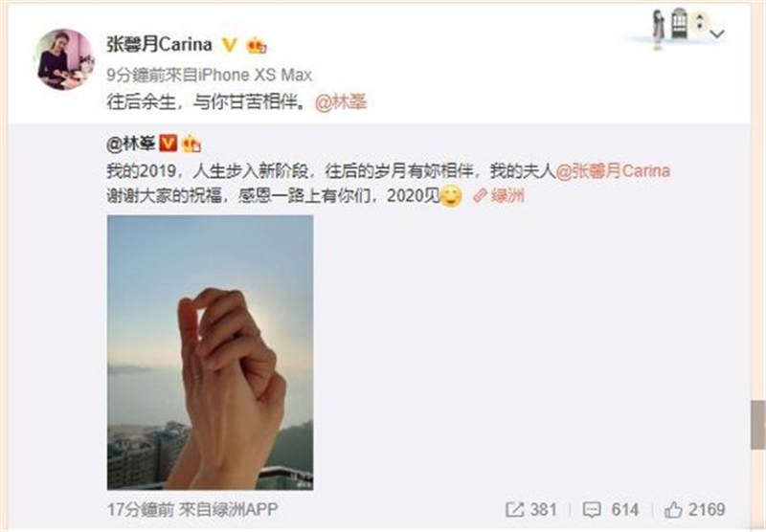Open the 绿洲 link with chain icon

pyautogui.click(x=499, y=196)
